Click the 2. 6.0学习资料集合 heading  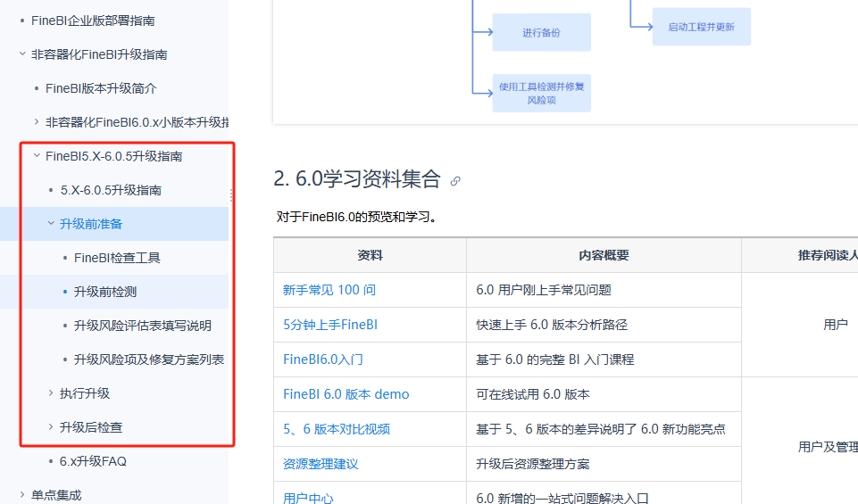point(357,178)
